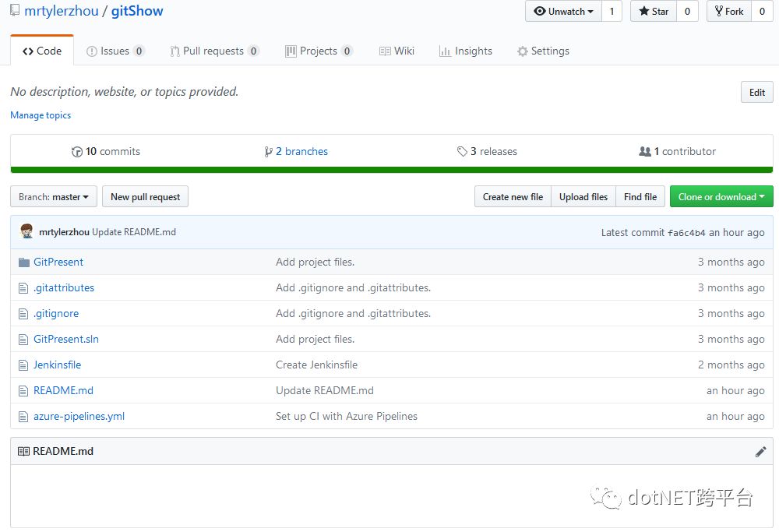Image resolution: width=779 pixels, height=532 pixels.
Task: Open the Projects tab
Action: pos(319,51)
